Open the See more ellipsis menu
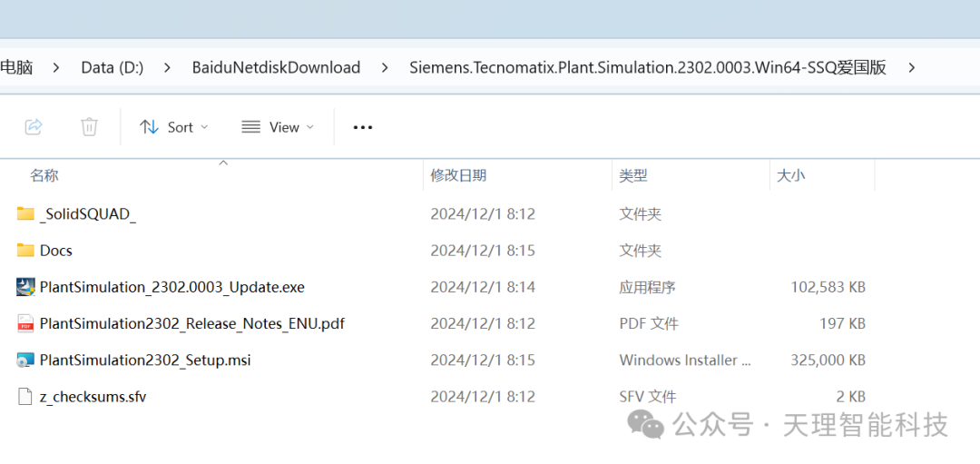The width and height of the screenshot is (980, 464). (x=362, y=127)
